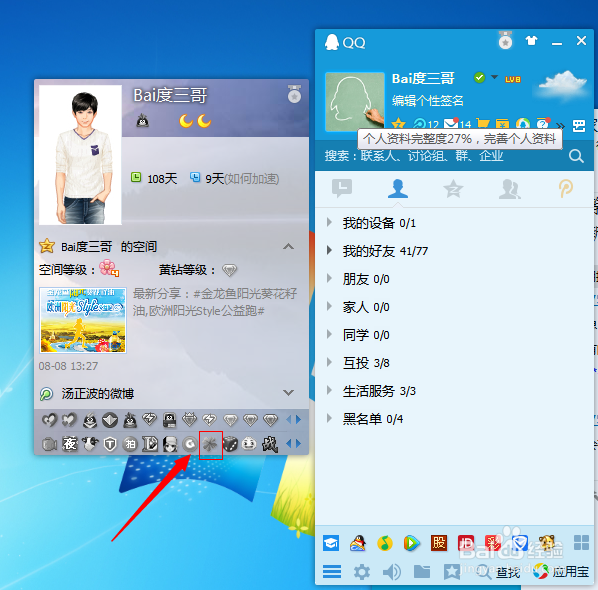Toggle the sound speaker icon
The height and width of the screenshot is (590, 598).
392,572
